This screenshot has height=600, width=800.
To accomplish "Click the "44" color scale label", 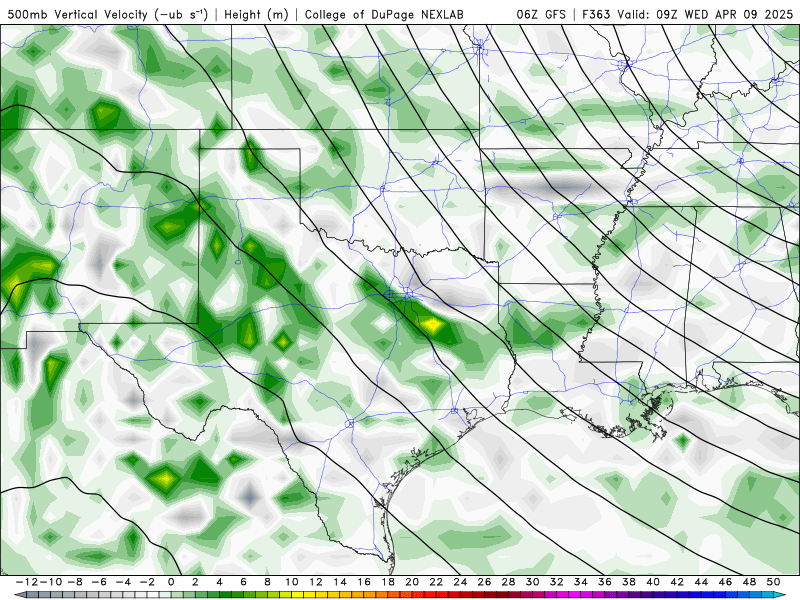I will pyautogui.click(x=701, y=582).
